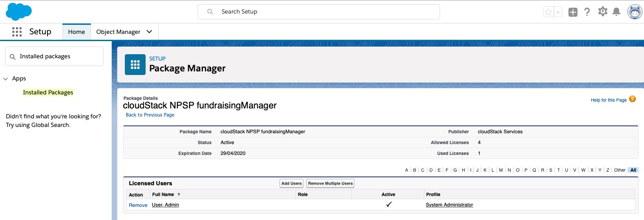Image resolution: width=644 pixels, height=220 pixels.
Task: Click the Used Licenses value 1
Action: pos(479,154)
